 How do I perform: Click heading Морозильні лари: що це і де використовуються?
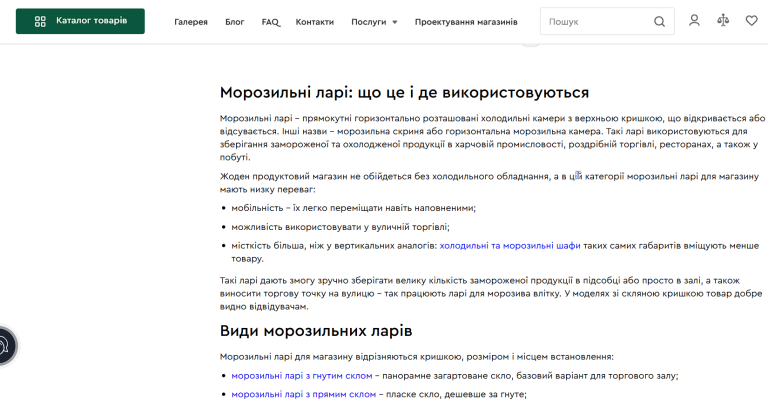[x=404, y=93]
